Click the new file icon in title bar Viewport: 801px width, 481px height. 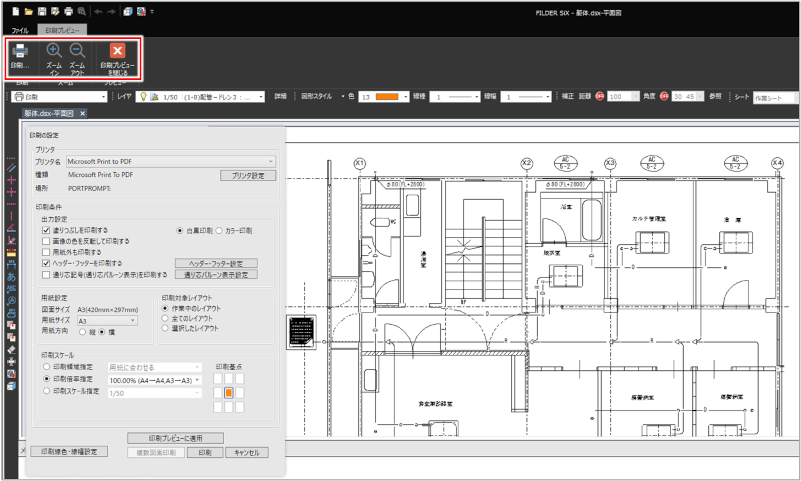pos(17,11)
